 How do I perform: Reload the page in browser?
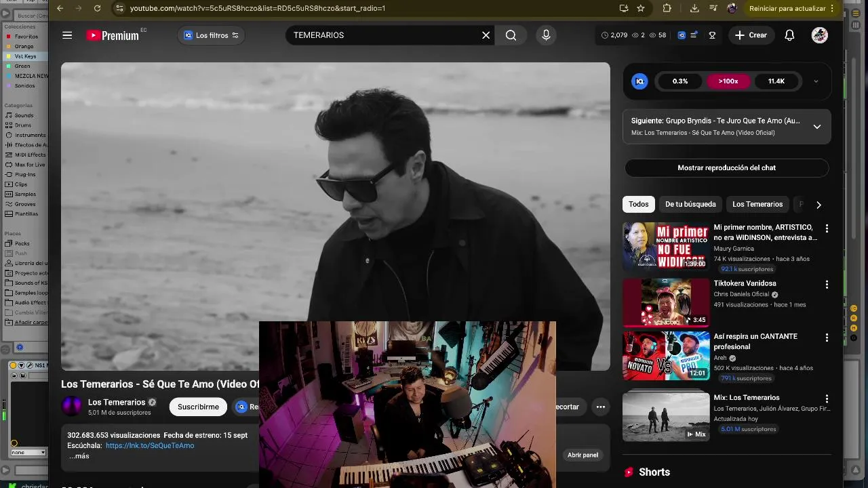click(97, 8)
